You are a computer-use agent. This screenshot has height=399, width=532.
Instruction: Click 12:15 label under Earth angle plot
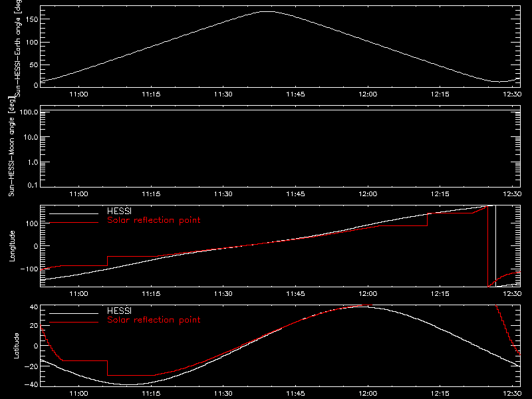point(440,94)
